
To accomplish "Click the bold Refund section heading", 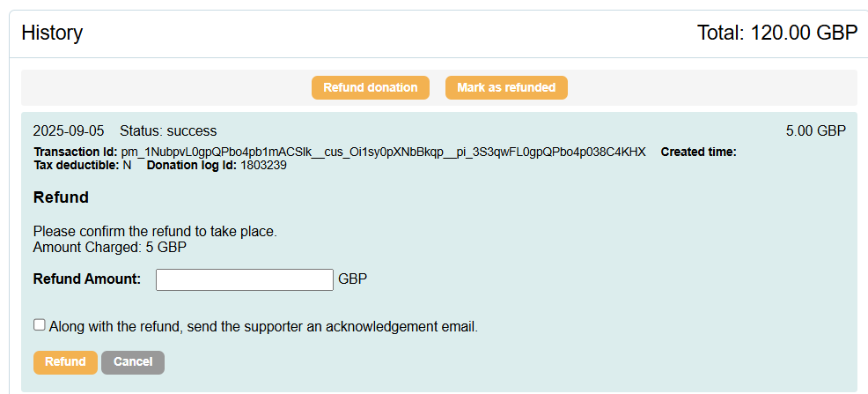I will point(61,197).
